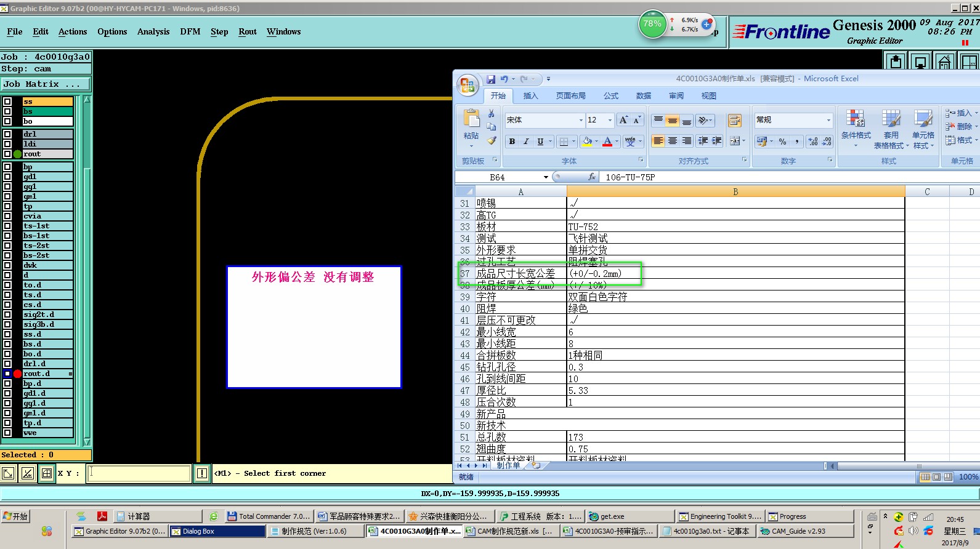Center cell text horizontally in Excel
This screenshot has height=549, width=980.
(x=672, y=141)
